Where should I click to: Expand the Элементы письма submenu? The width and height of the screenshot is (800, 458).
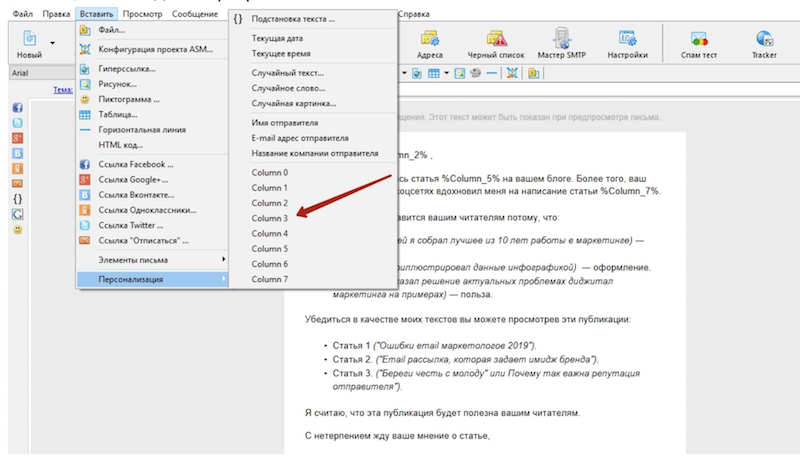click(x=152, y=260)
